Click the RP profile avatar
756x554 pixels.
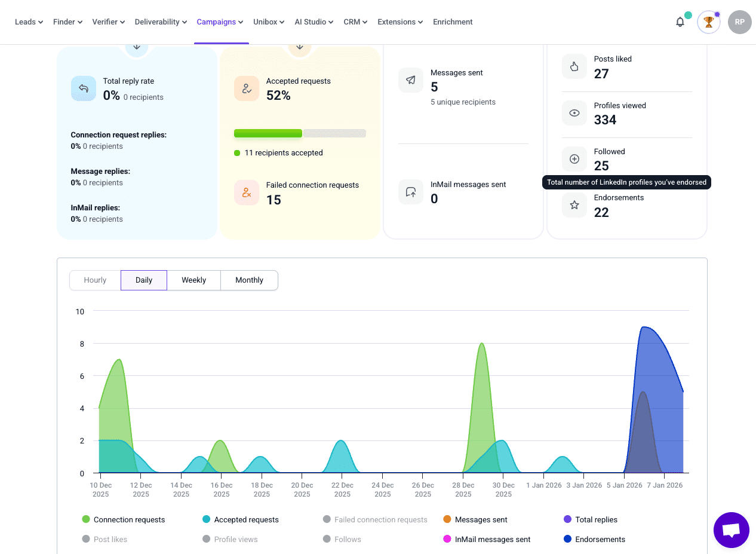point(739,22)
